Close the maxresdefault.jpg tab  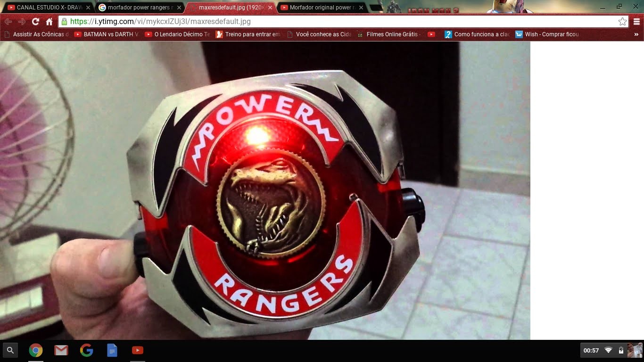click(270, 8)
